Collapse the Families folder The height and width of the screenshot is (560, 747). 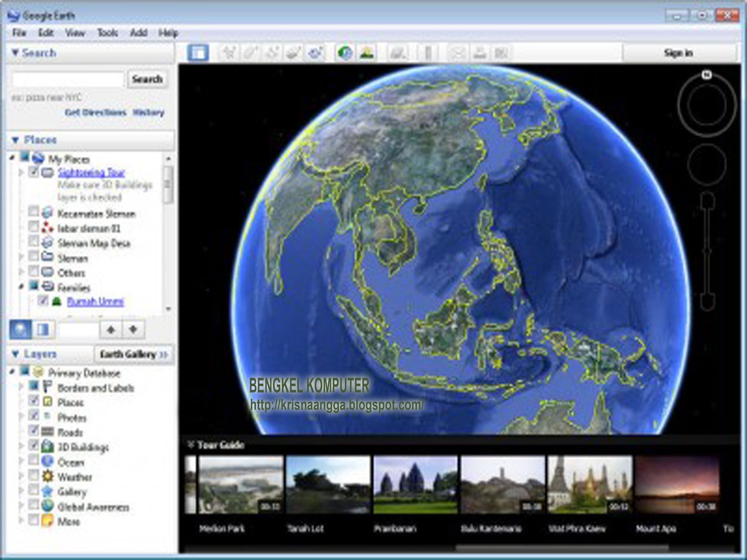point(21,287)
